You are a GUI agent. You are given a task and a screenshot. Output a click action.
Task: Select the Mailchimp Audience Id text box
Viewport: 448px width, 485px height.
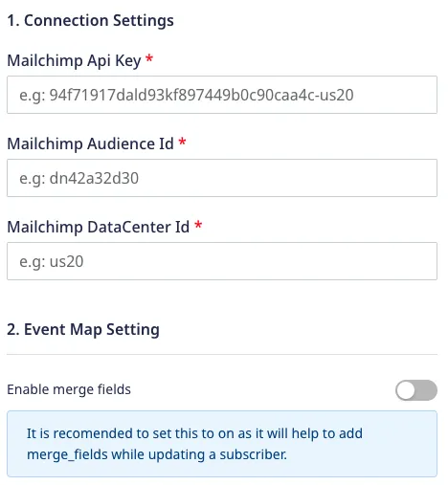[x=222, y=178]
